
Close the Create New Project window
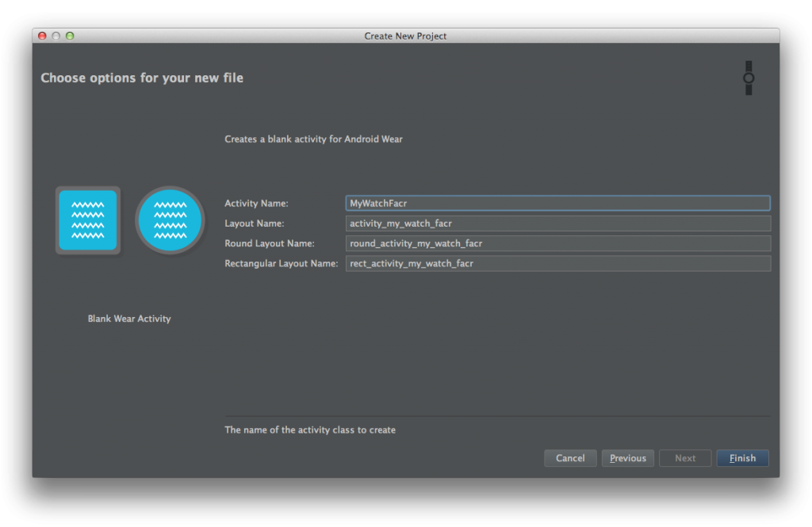pos(43,36)
